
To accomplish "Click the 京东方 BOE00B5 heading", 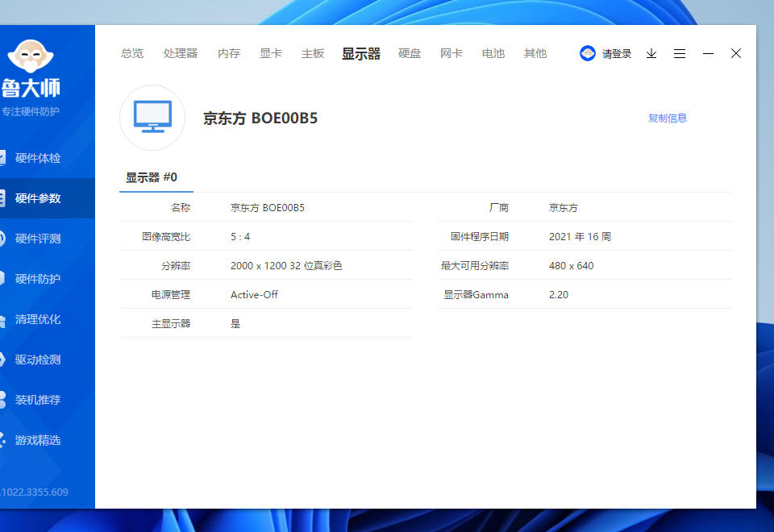I will coord(260,118).
